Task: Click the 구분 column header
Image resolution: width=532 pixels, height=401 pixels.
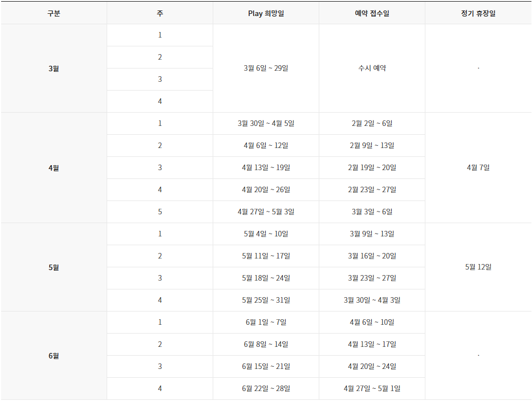Action: 54,13
